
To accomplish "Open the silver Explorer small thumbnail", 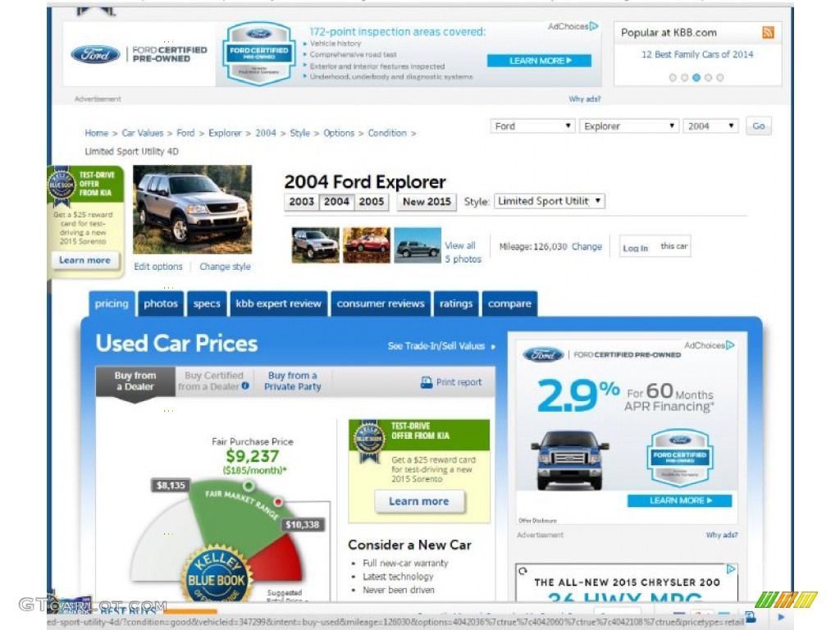I will coord(316,244).
